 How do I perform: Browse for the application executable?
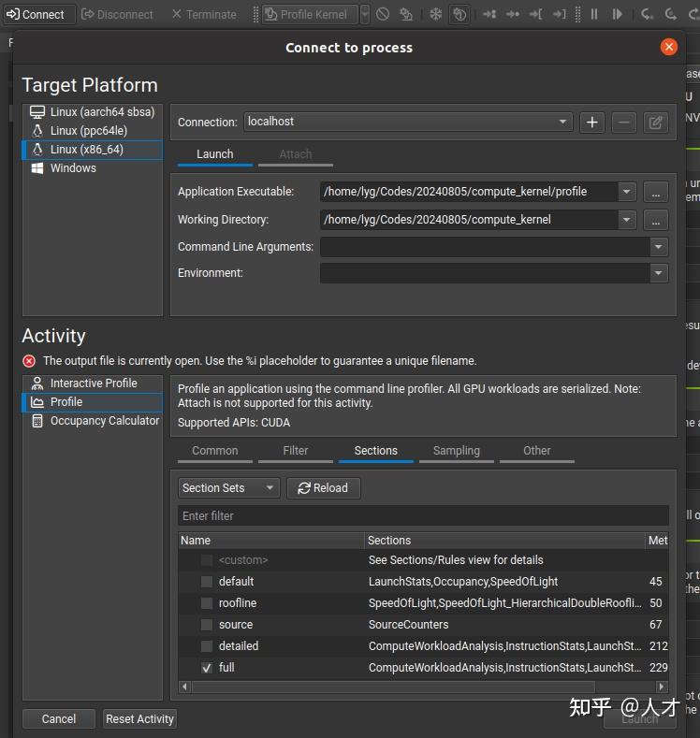pos(656,192)
